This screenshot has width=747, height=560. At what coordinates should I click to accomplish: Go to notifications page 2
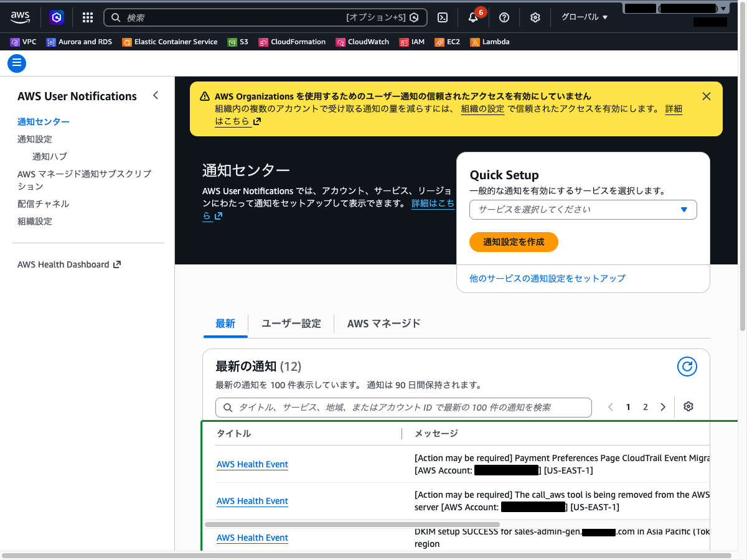(x=646, y=407)
